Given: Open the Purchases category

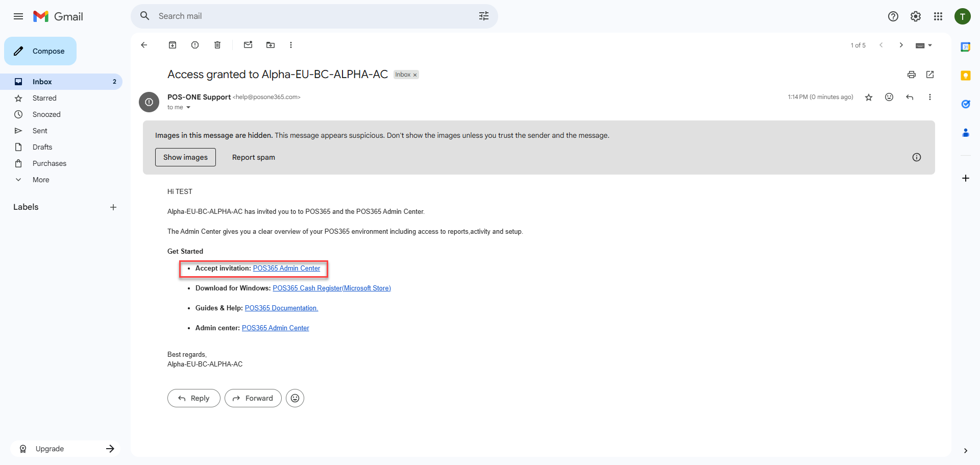Looking at the screenshot, I should tap(61, 163).
